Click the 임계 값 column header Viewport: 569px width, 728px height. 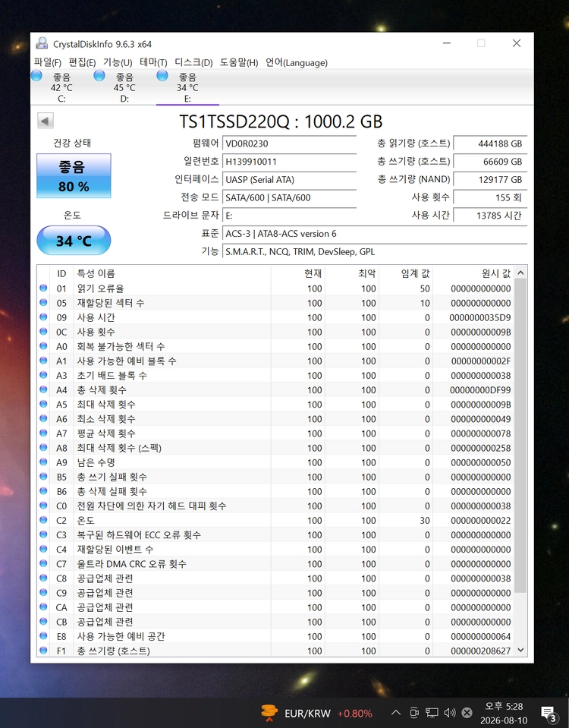pos(406,273)
